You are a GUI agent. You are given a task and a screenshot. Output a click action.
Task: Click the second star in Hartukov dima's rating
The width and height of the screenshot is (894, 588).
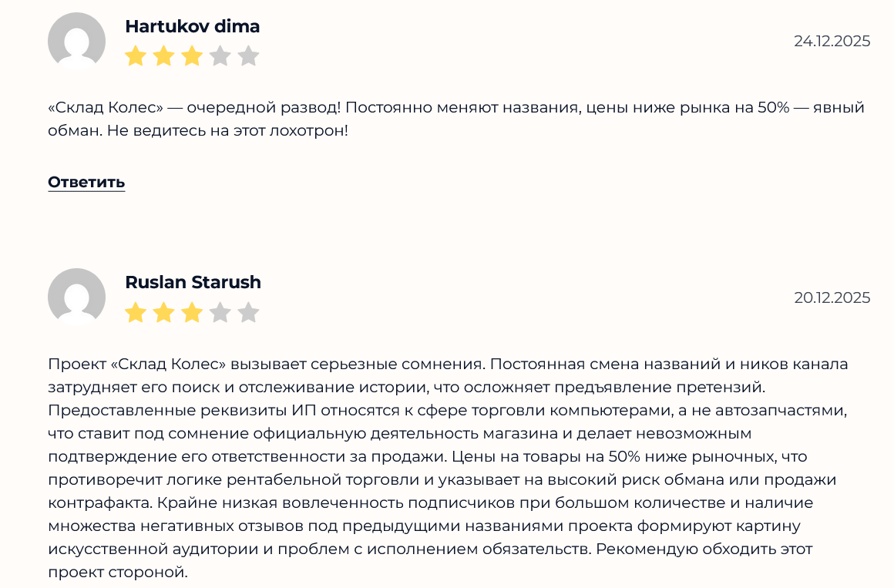pos(163,55)
